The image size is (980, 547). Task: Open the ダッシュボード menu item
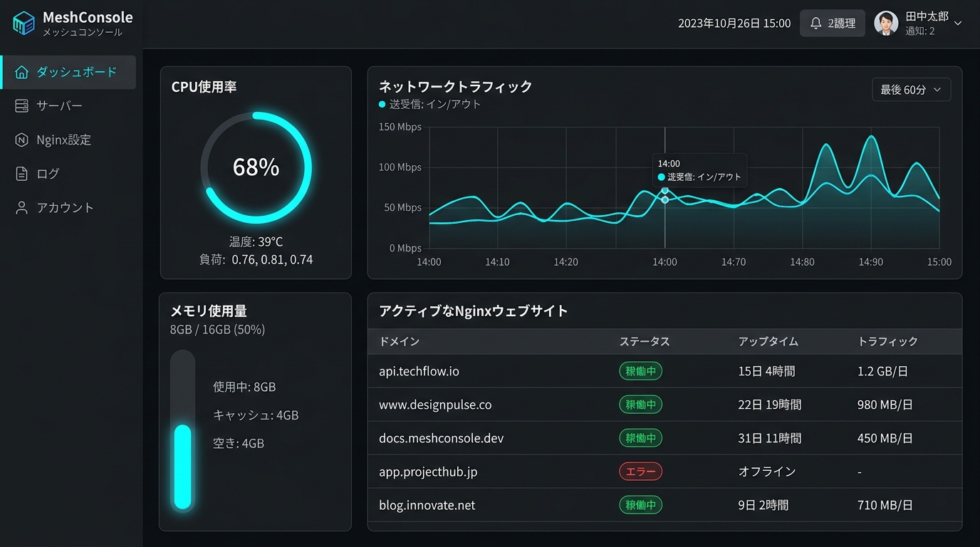click(69, 72)
